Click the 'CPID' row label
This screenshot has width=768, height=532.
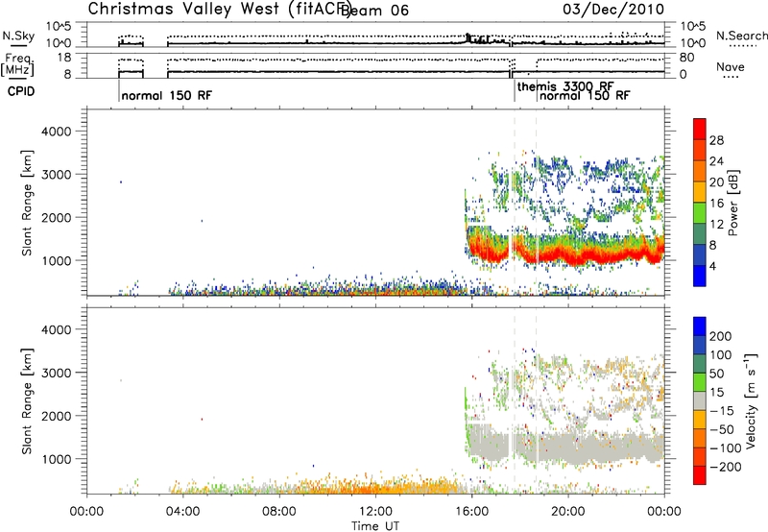pos(21,91)
